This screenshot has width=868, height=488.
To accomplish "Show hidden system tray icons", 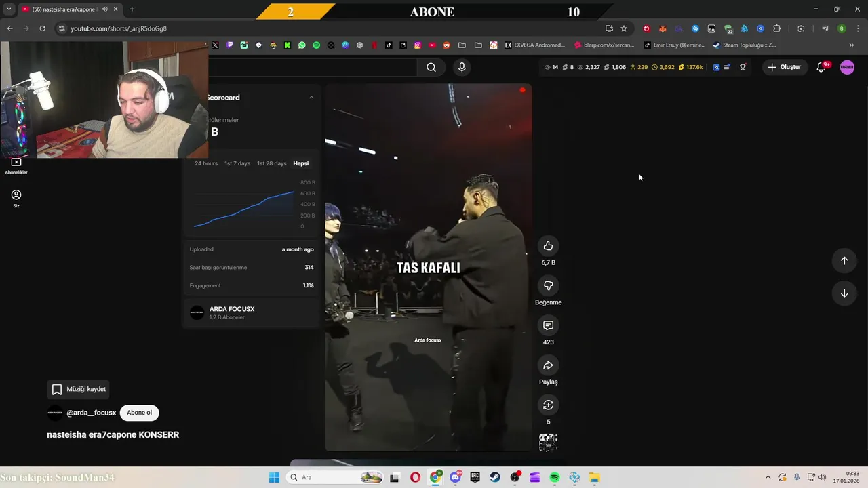I will click(768, 477).
